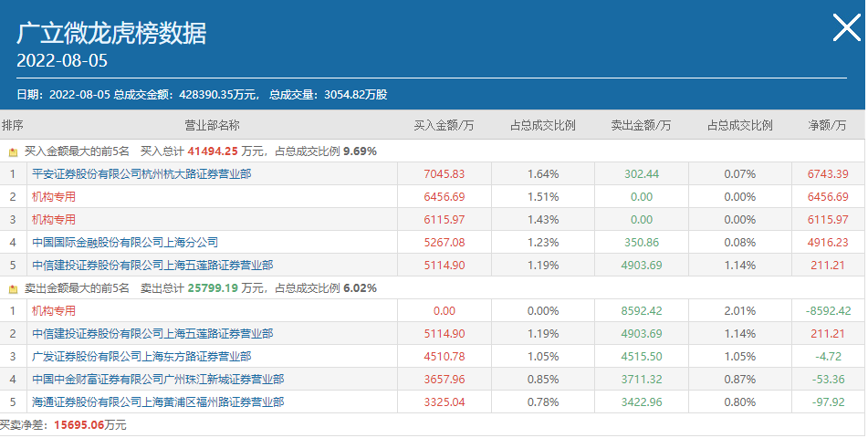Image resolution: width=868 pixels, height=438 pixels.
Task: Open 海通证券上海黄浦区福州路证券营业部 link
Action: tap(158, 401)
